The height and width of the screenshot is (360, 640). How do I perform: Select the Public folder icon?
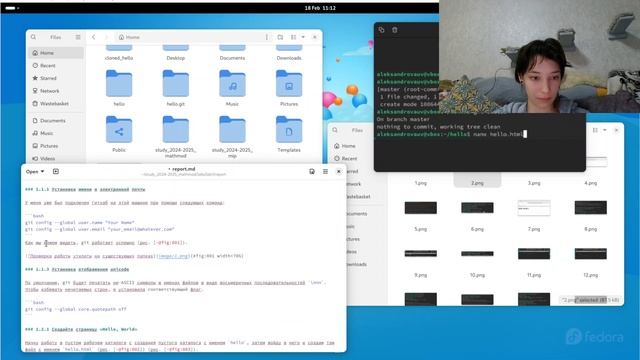point(119,129)
